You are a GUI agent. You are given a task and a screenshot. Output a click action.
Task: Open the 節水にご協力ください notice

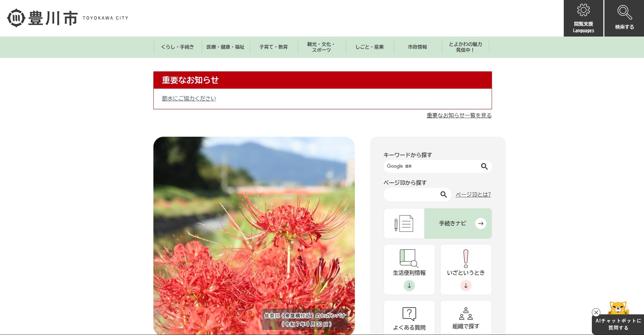189,98
